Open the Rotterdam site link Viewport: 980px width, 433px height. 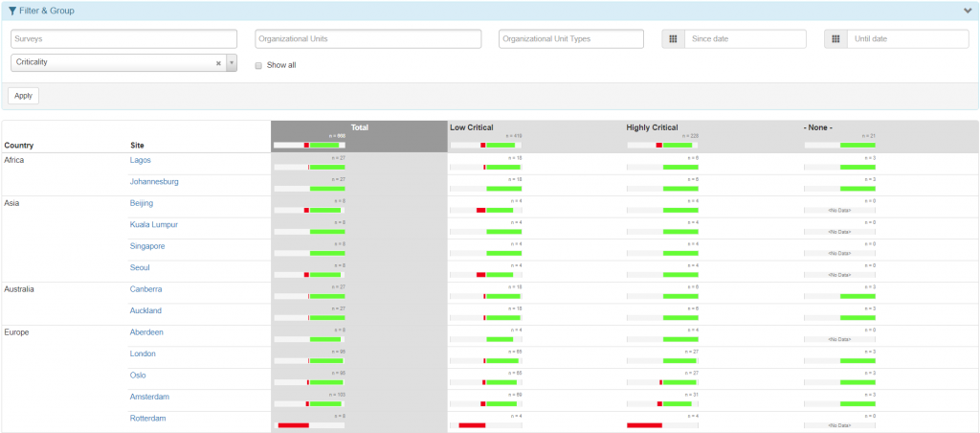pyautogui.click(x=147, y=419)
